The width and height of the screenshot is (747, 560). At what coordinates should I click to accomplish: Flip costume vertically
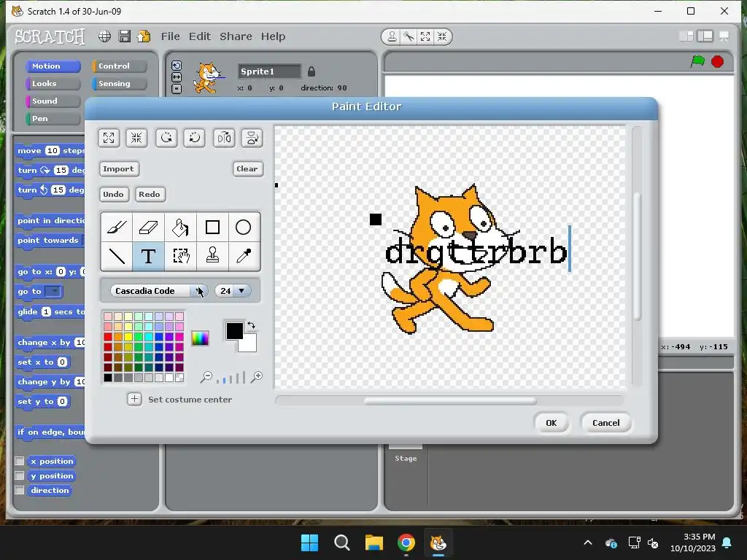(x=252, y=138)
